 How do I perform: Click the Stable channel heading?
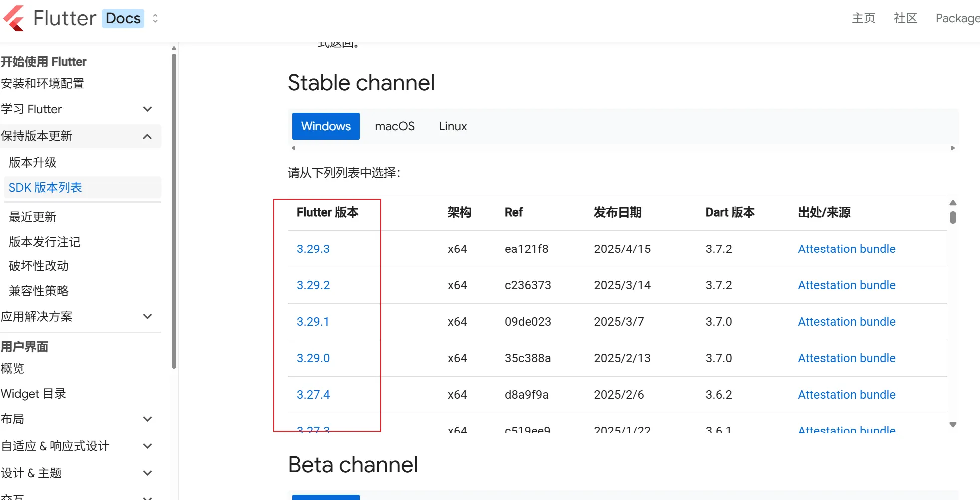click(x=361, y=83)
